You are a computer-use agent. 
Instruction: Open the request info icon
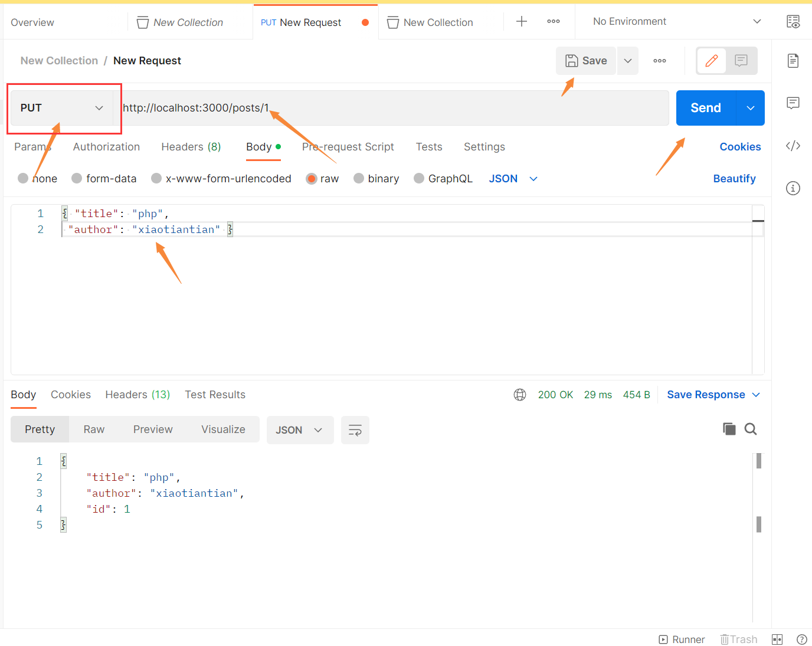pyautogui.click(x=793, y=188)
